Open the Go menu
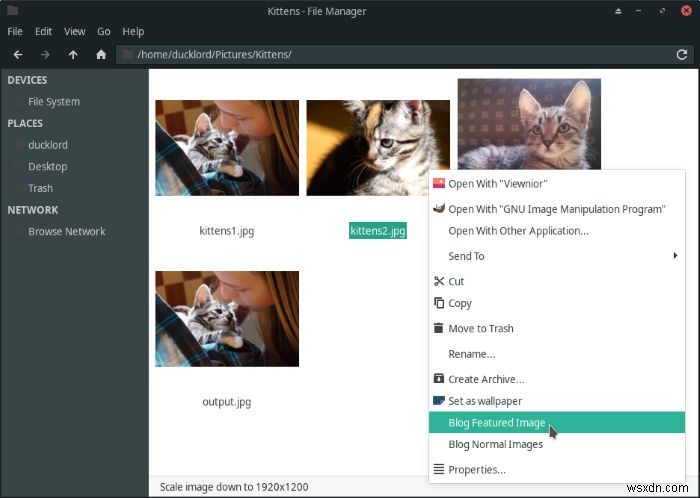700x498 pixels. 104,32
